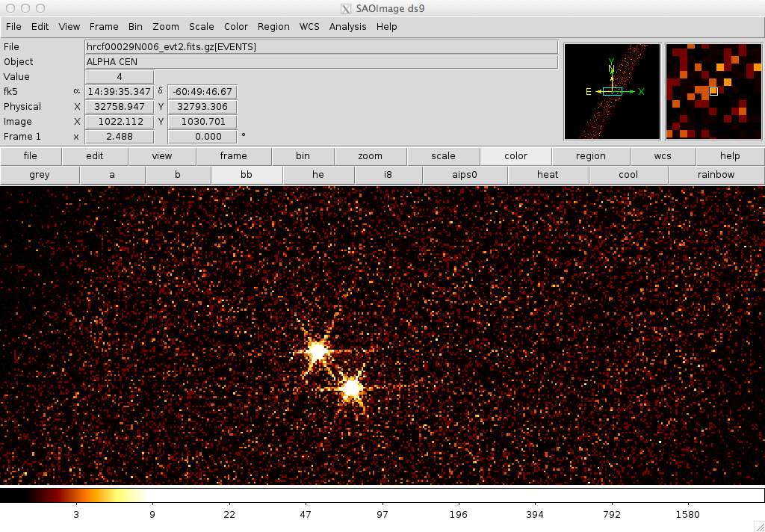This screenshot has height=532, width=765.
Task: Click the File name field
Action: tap(321, 47)
